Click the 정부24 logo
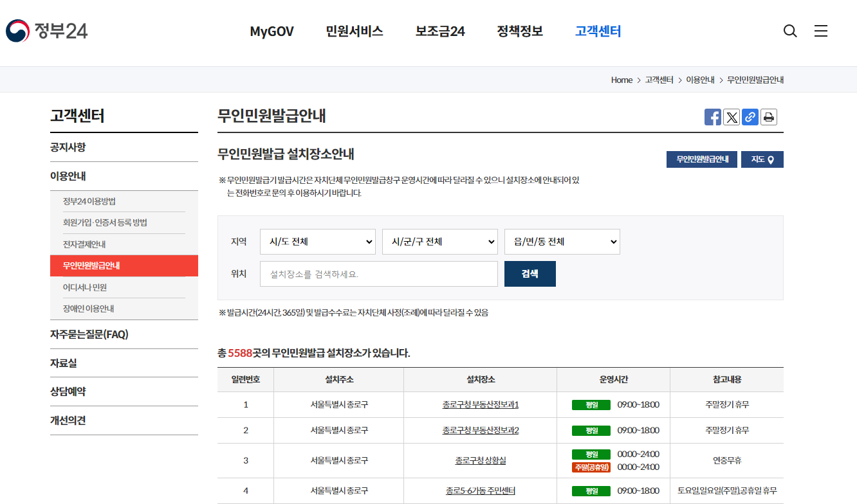 (x=47, y=30)
